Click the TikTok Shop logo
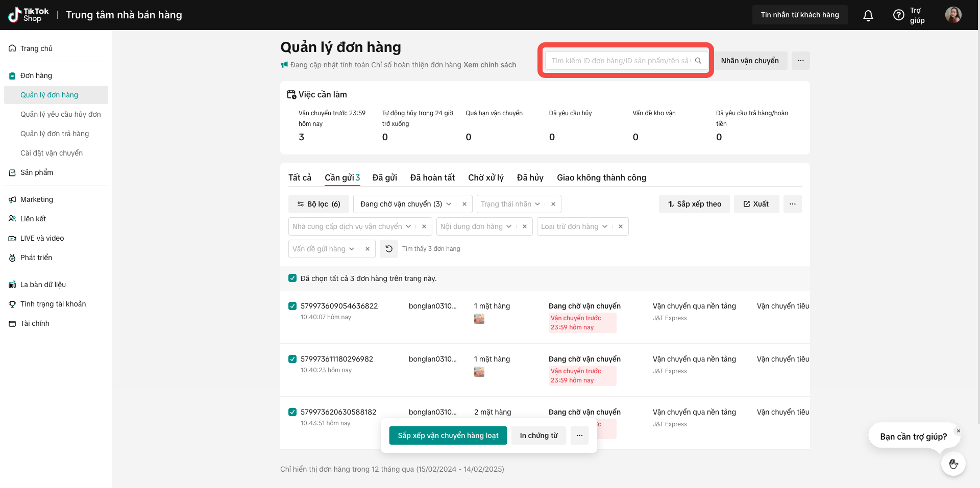 tap(29, 15)
